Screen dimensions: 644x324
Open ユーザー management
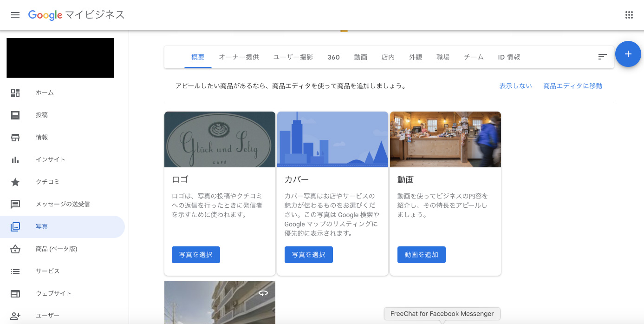point(48,316)
